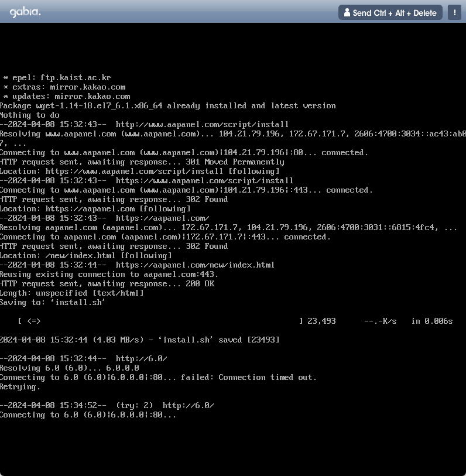Click the '--2024-04-08 15:32:44-- http://6.0/' line
Image resolution: width=466 pixels, height=476 pixels.
[84, 359]
